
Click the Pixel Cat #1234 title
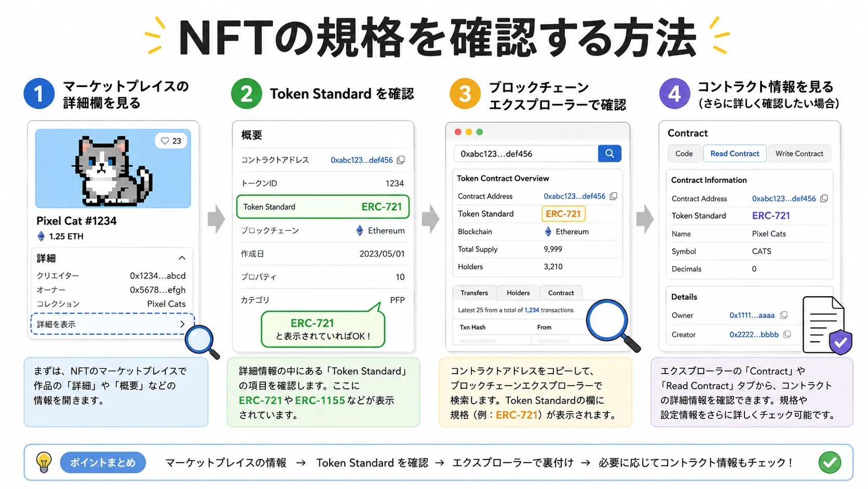(76, 221)
